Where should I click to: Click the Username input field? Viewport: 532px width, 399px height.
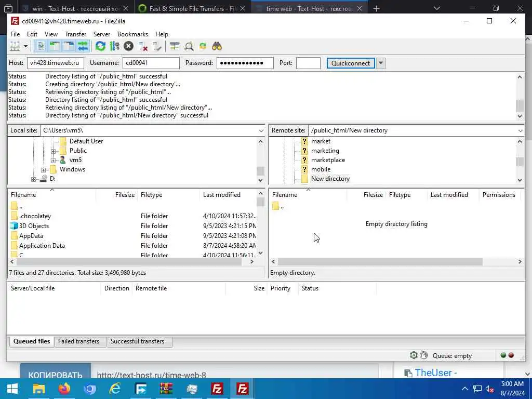click(x=151, y=63)
